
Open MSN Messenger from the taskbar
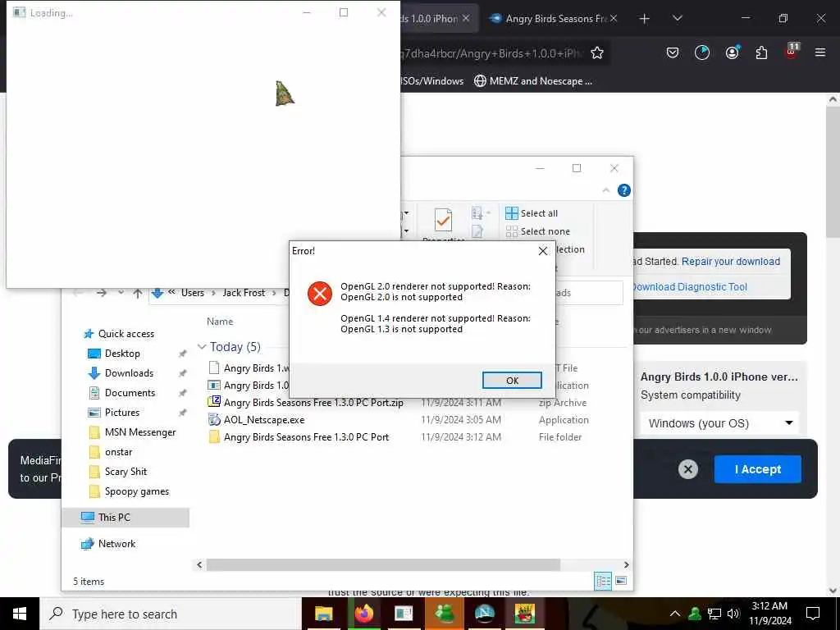[x=444, y=614]
